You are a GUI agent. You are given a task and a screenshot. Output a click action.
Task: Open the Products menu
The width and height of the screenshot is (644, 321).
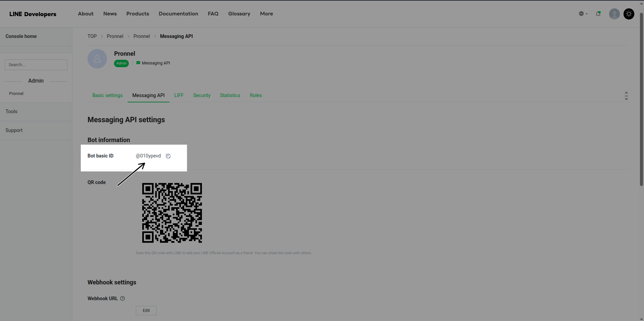[x=138, y=14]
